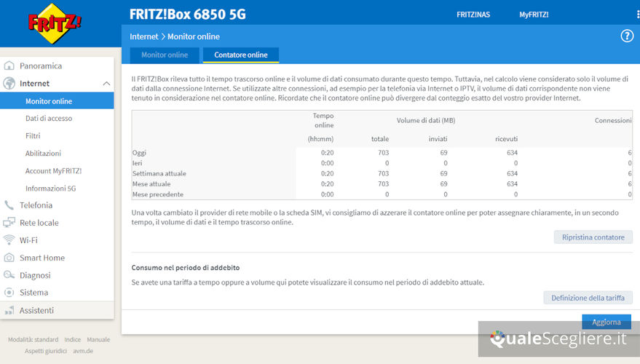Click the Smart Home icon
The image size is (640, 364).
coord(9,258)
